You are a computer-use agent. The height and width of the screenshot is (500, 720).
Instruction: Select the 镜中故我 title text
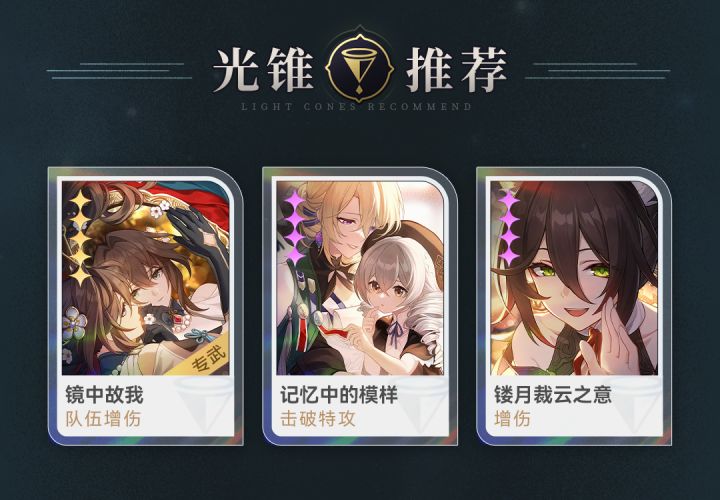coord(104,395)
